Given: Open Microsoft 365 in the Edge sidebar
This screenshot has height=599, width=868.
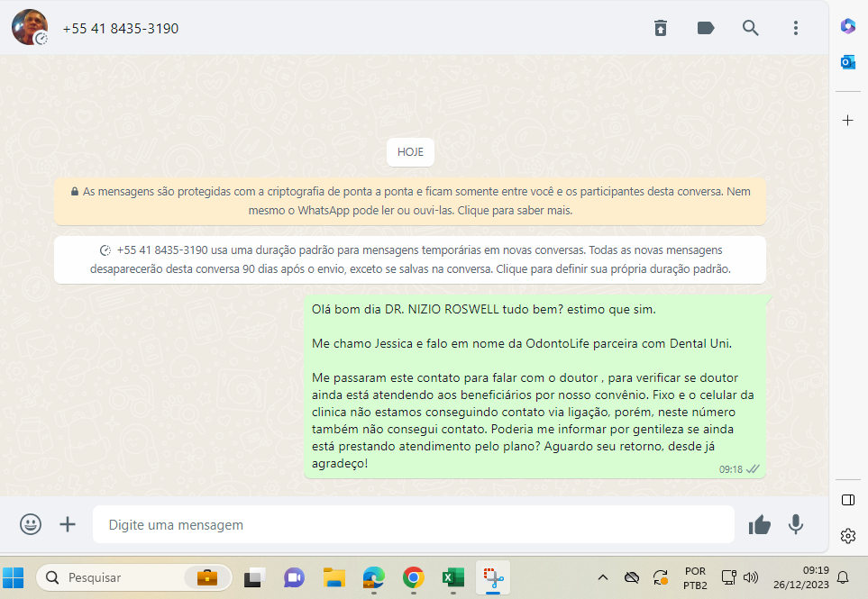Looking at the screenshot, I should pos(847,26).
